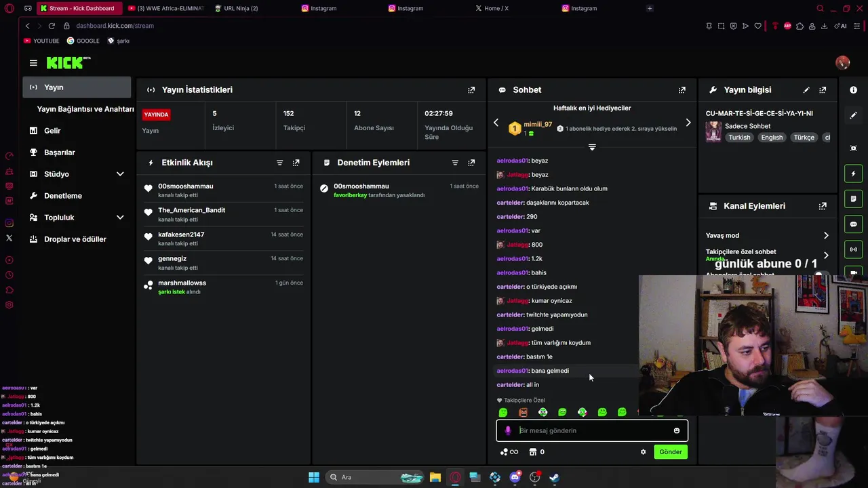Click 00smooshammau in Etkinlik Akışı
Screen dimensions: 868x488
click(x=186, y=186)
